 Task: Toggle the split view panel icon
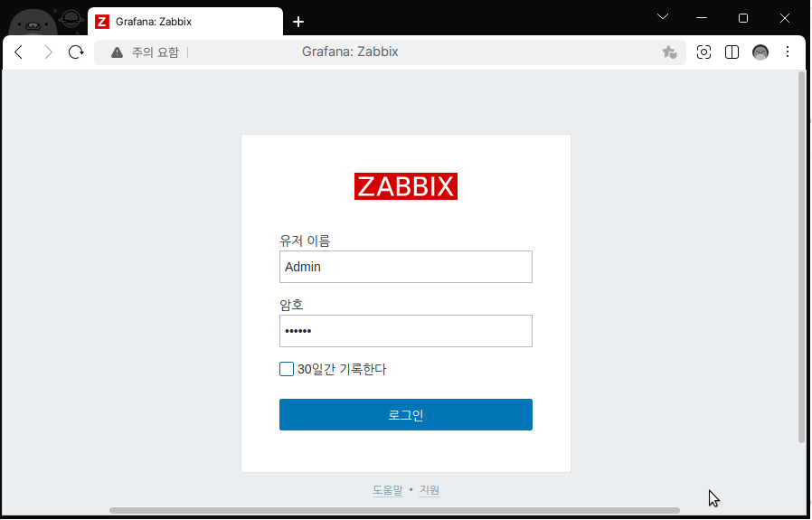tap(732, 52)
